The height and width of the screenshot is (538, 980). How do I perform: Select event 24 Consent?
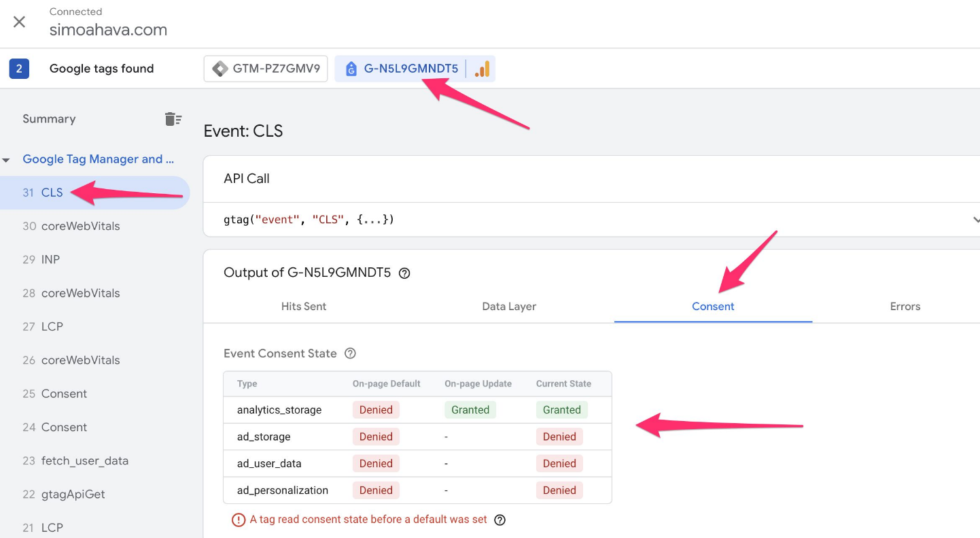94,427
